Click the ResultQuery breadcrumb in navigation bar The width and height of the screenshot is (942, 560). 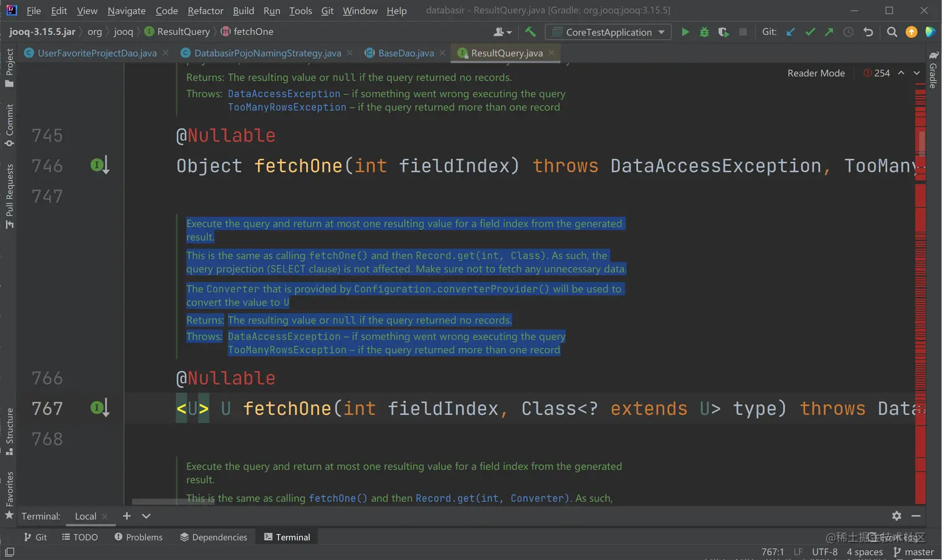click(177, 32)
